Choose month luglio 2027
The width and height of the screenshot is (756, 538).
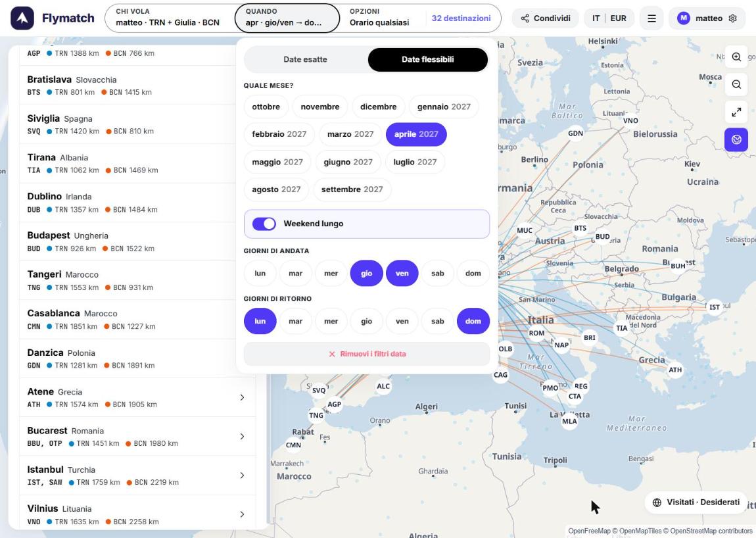point(415,162)
